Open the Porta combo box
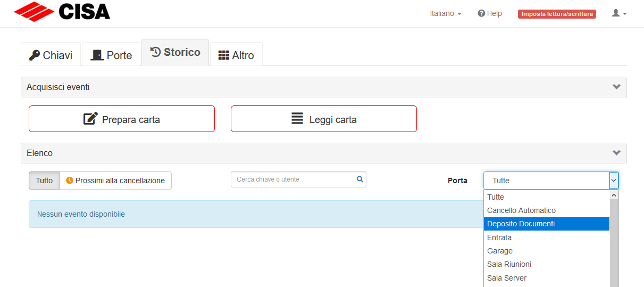The width and height of the screenshot is (644, 287). tap(551, 181)
